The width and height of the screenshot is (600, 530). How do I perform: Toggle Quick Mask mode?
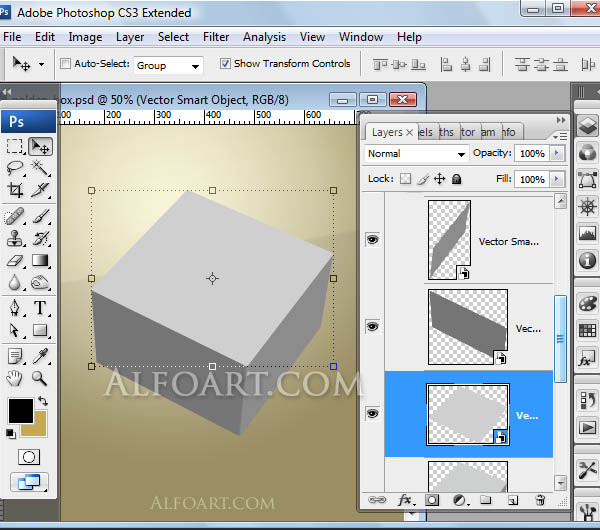click(29, 457)
